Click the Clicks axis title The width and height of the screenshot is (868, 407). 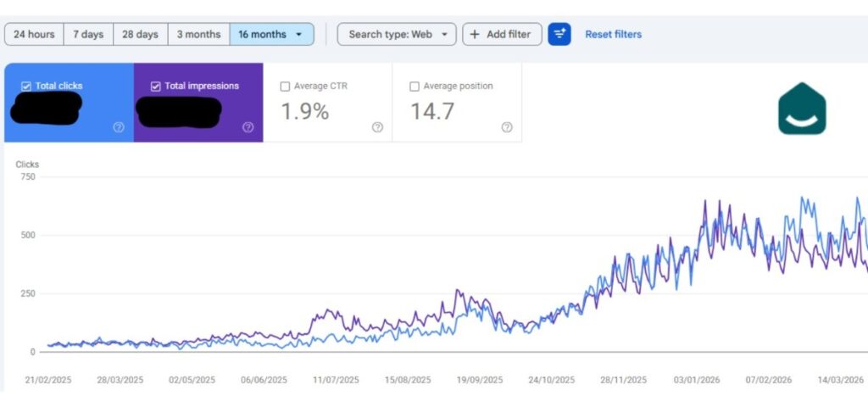tap(27, 164)
